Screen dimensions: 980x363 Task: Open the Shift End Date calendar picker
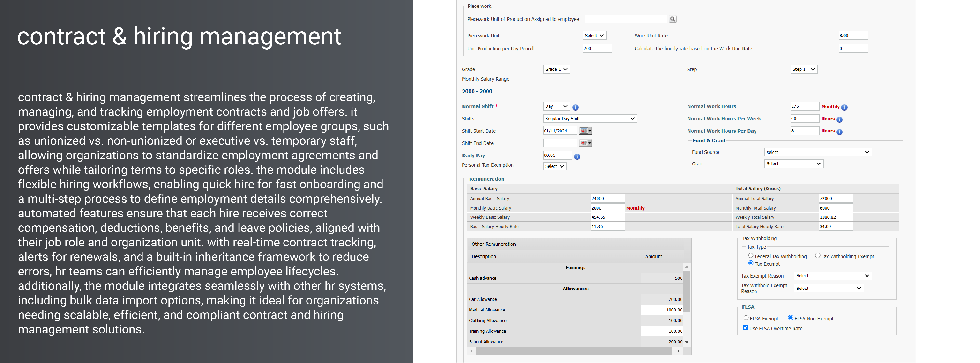point(585,143)
